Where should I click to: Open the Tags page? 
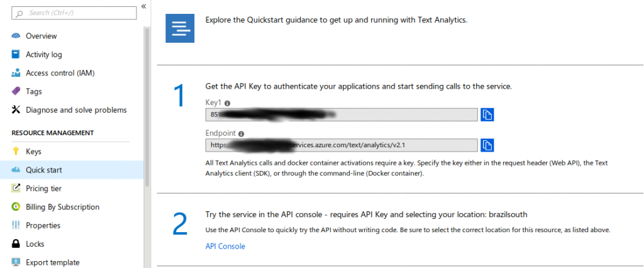coord(34,92)
